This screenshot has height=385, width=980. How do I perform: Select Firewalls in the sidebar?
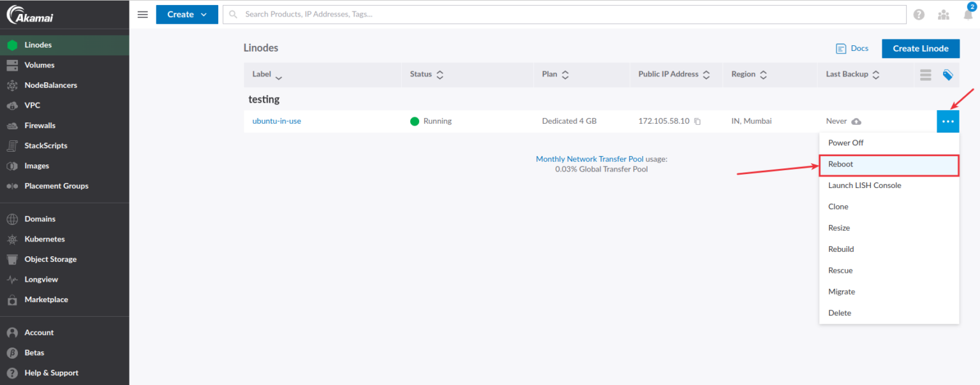point(41,125)
